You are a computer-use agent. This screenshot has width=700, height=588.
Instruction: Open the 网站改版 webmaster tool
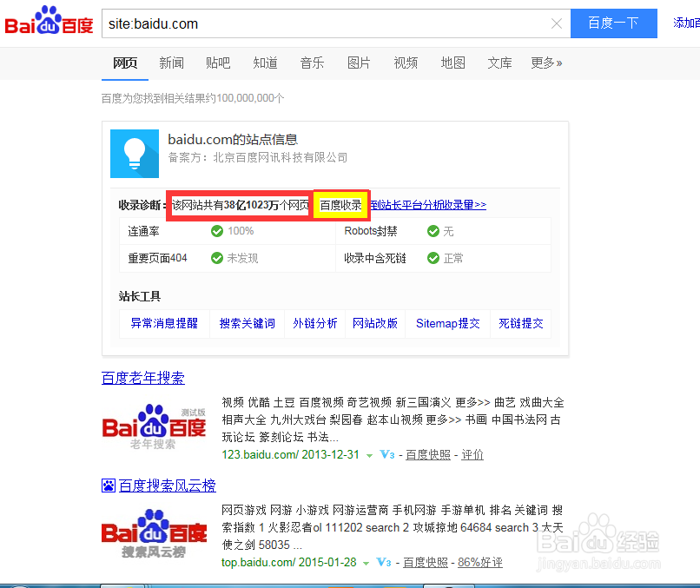(x=375, y=323)
